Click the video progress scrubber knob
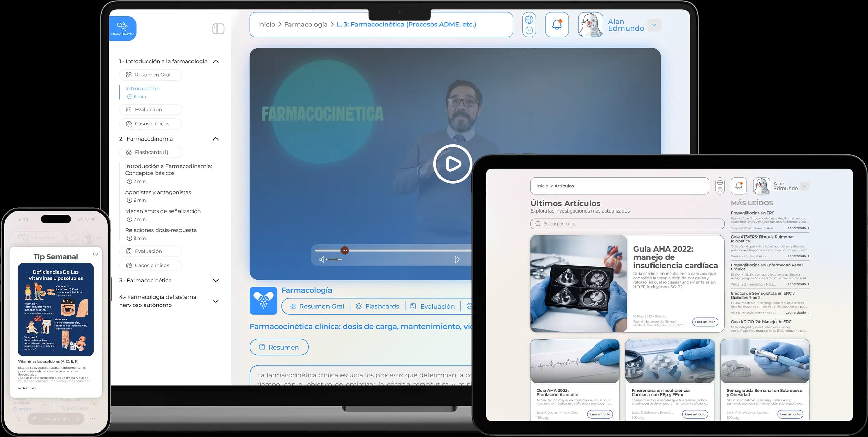This screenshot has height=437, width=868. click(x=345, y=251)
